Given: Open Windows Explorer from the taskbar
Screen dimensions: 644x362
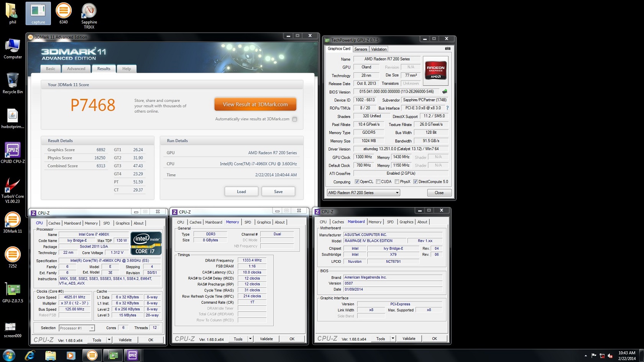Looking at the screenshot, I should click(x=51, y=355).
